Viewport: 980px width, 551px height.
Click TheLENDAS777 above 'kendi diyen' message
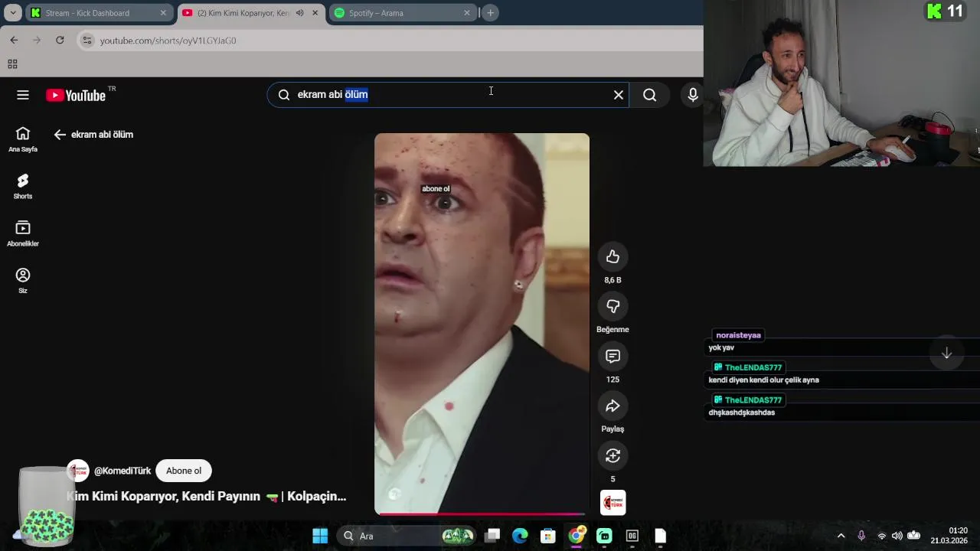(x=747, y=367)
